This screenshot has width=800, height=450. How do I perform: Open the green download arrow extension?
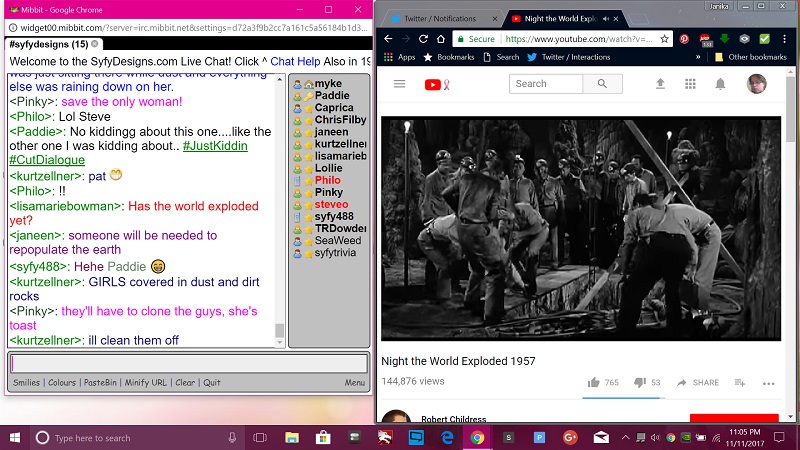point(724,39)
